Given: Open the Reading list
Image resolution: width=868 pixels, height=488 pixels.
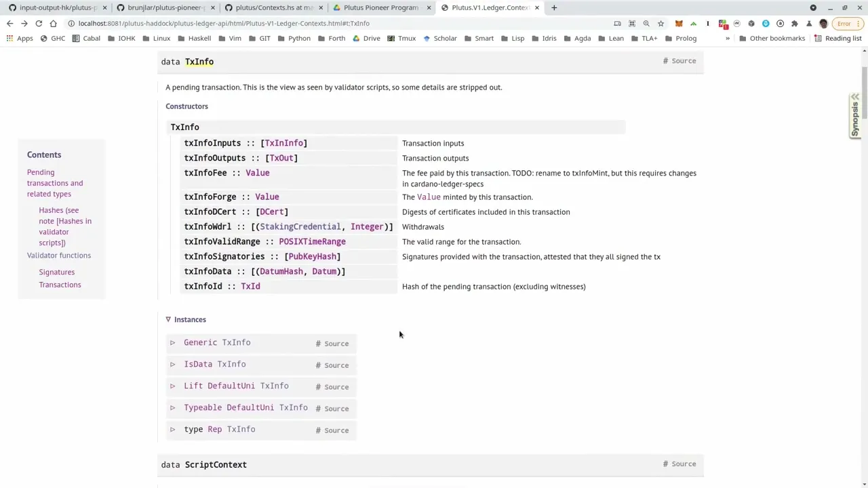Looking at the screenshot, I should tap(843, 38).
